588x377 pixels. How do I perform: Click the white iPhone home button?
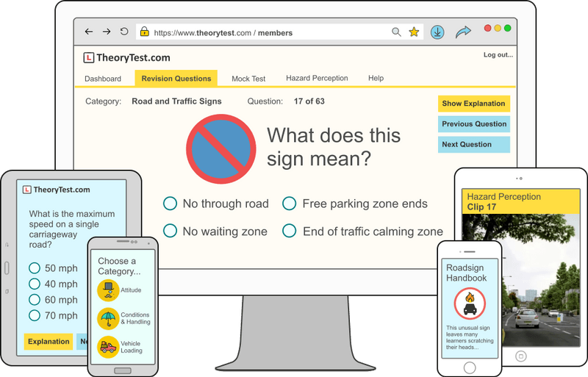pyautogui.click(x=470, y=367)
